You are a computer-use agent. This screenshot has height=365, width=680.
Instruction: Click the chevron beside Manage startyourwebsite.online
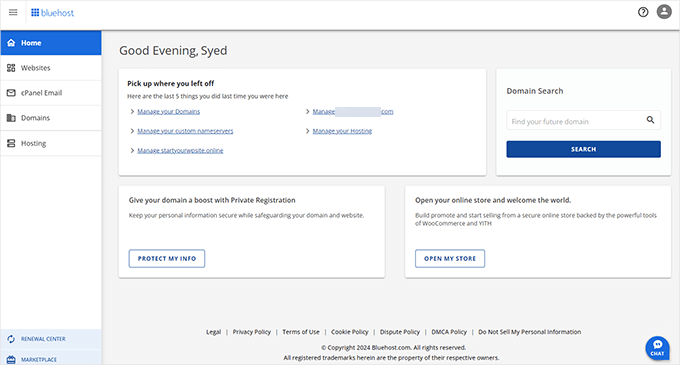(x=132, y=150)
